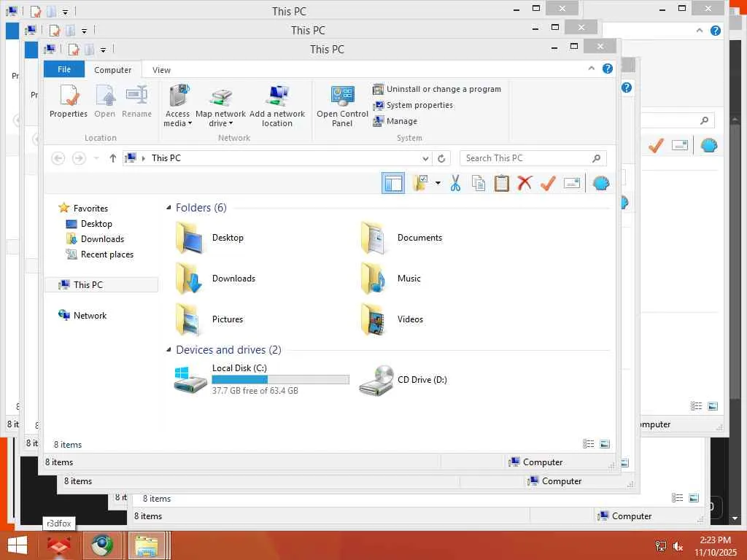Collapse the Devices and drives (2) group
Screen dimensions: 747x560
pyautogui.click(x=169, y=350)
